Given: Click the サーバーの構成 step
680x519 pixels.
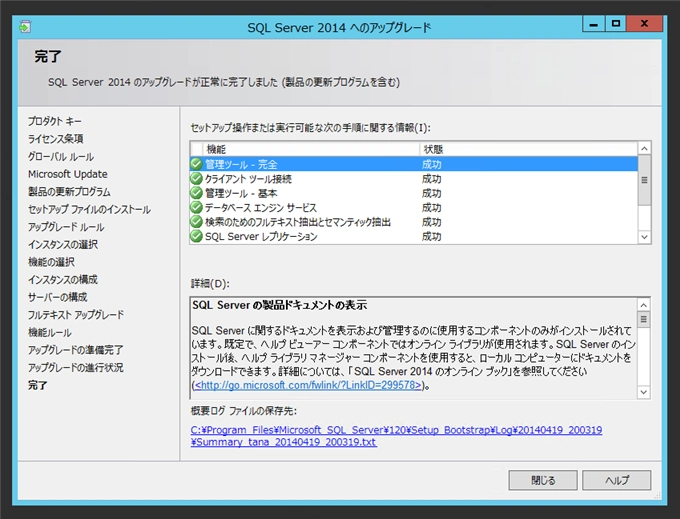Looking at the screenshot, I should click(58, 297).
